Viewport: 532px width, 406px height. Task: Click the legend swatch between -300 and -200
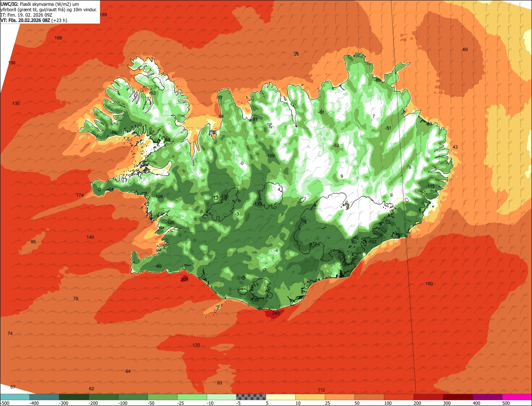click(x=74, y=397)
